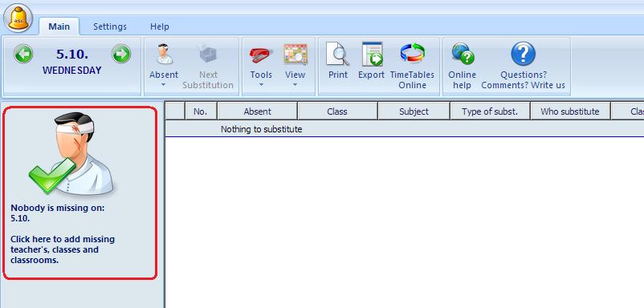Click the 5.10. date display
644x308 pixels.
[x=72, y=54]
